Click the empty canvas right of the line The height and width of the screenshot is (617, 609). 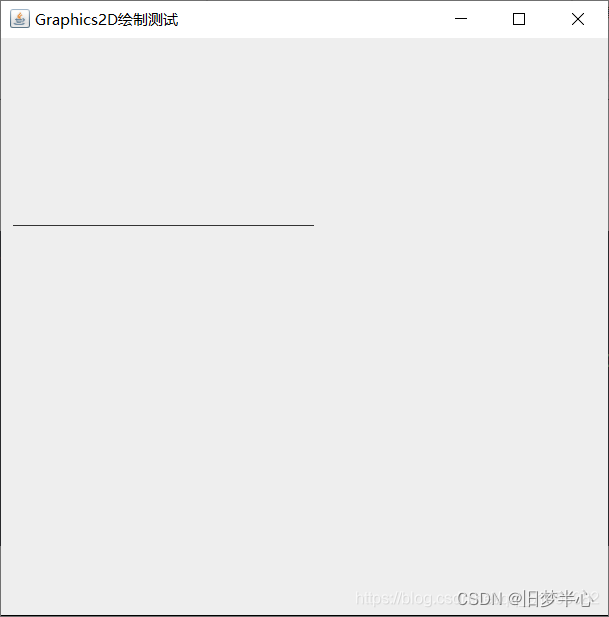point(460,225)
